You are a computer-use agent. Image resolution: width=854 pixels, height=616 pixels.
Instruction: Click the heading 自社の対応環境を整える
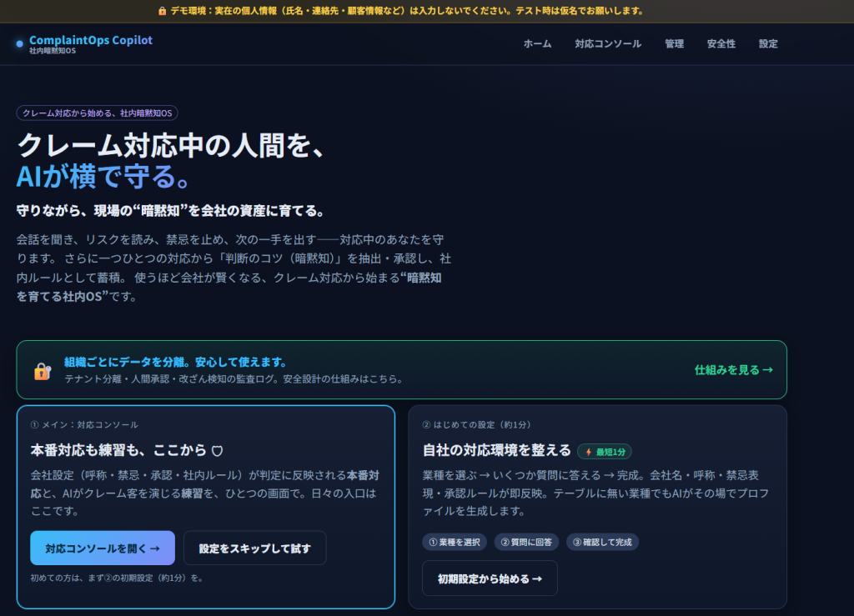pos(497,451)
